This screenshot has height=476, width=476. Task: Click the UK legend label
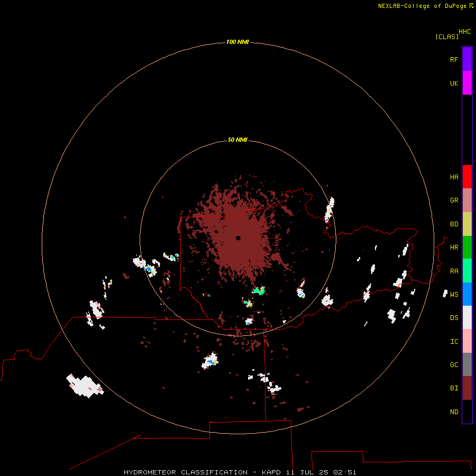coord(454,83)
